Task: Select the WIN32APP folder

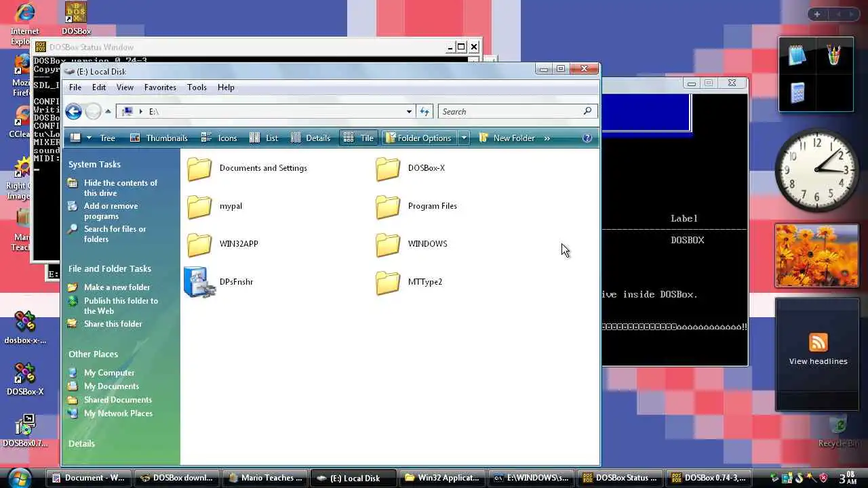Action: tap(222, 244)
